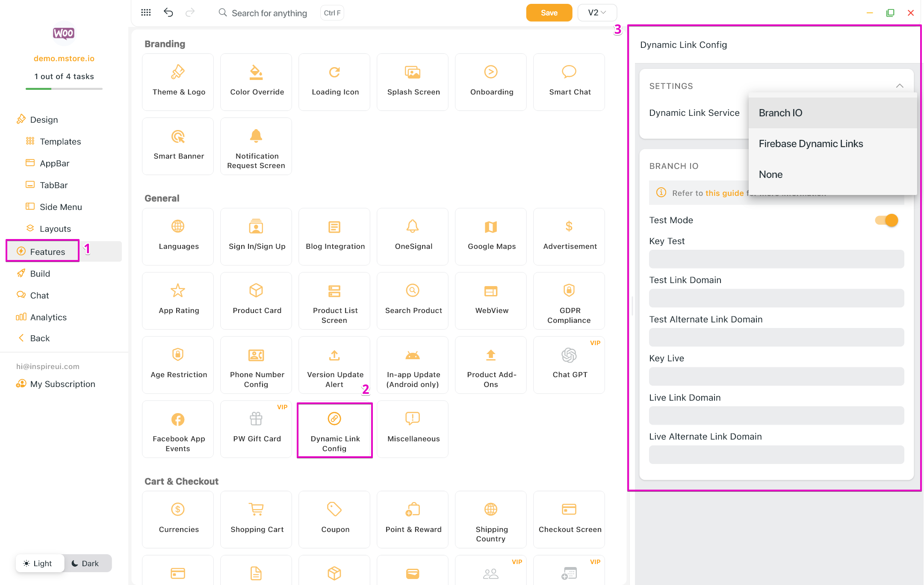Open the Splash Screen feature
The image size is (924, 585).
pos(413,82)
